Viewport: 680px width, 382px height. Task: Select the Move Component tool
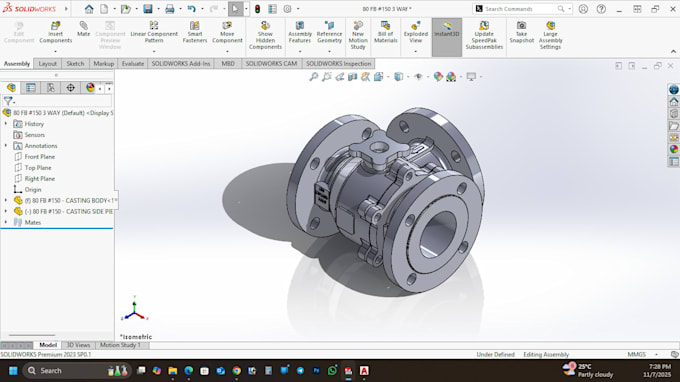tap(227, 33)
